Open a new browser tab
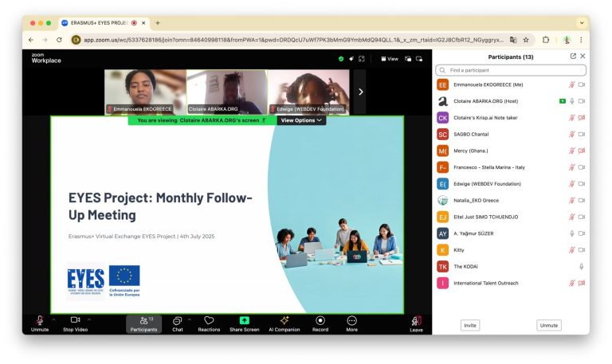 (158, 23)
